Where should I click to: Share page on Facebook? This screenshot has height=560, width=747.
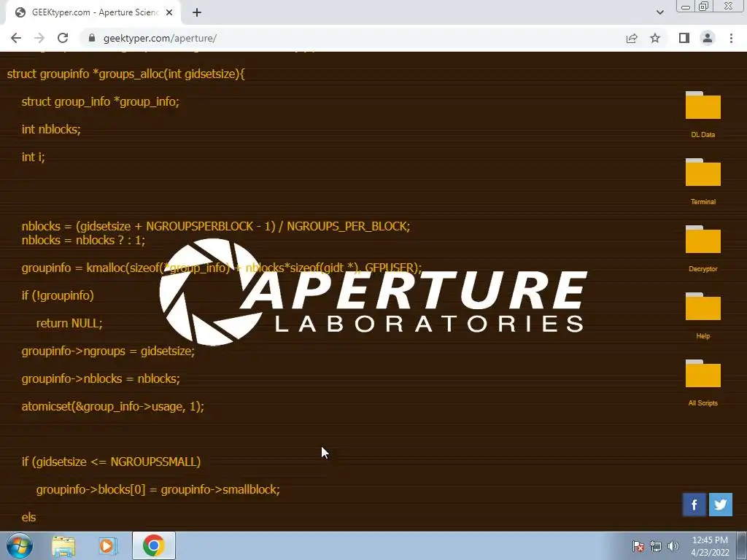tap(694, 505)
